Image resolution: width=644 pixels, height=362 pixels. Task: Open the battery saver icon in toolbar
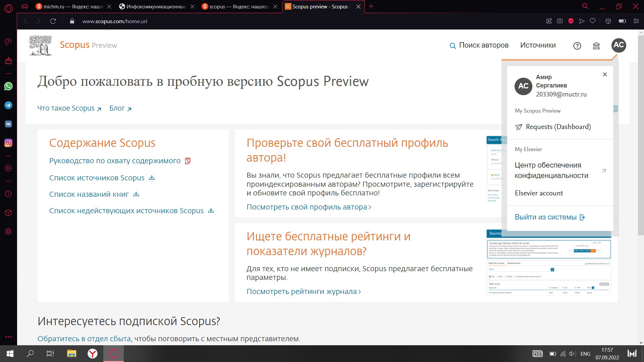pos(622,21)
